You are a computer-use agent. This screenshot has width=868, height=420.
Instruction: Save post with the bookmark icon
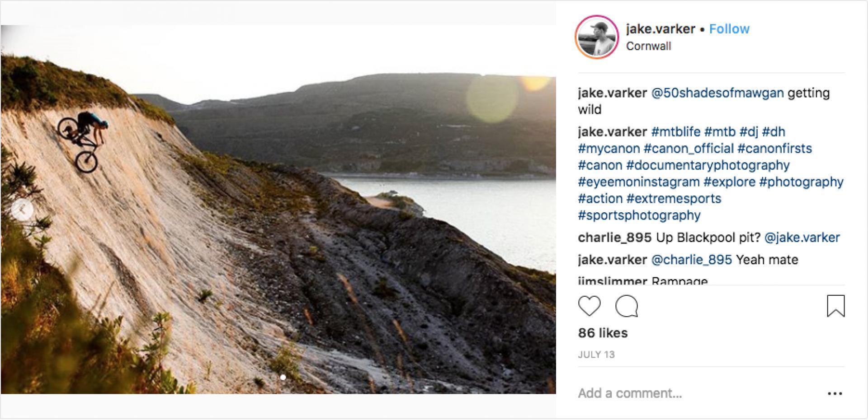coord(835,306)
